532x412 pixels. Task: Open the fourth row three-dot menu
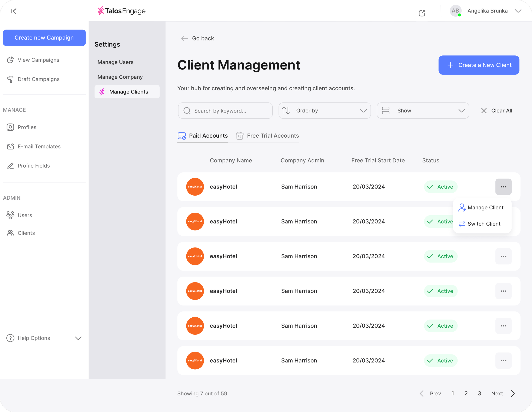coord(503,291)
